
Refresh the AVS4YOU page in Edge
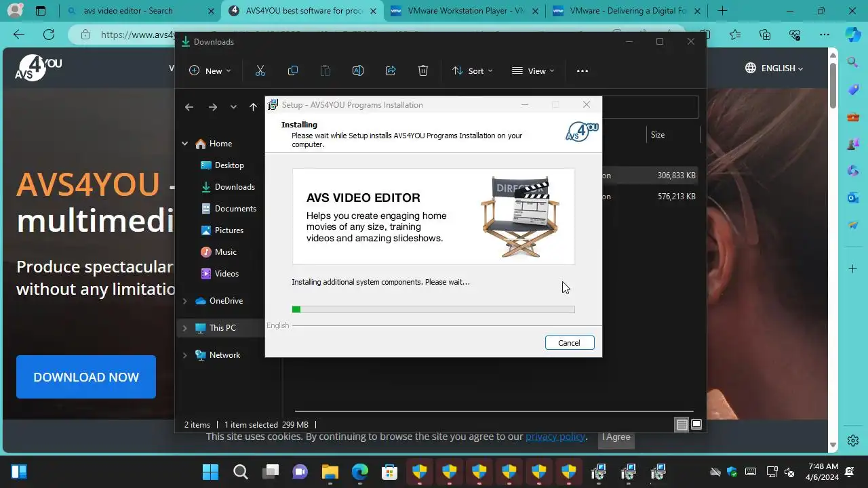[49, 35]
